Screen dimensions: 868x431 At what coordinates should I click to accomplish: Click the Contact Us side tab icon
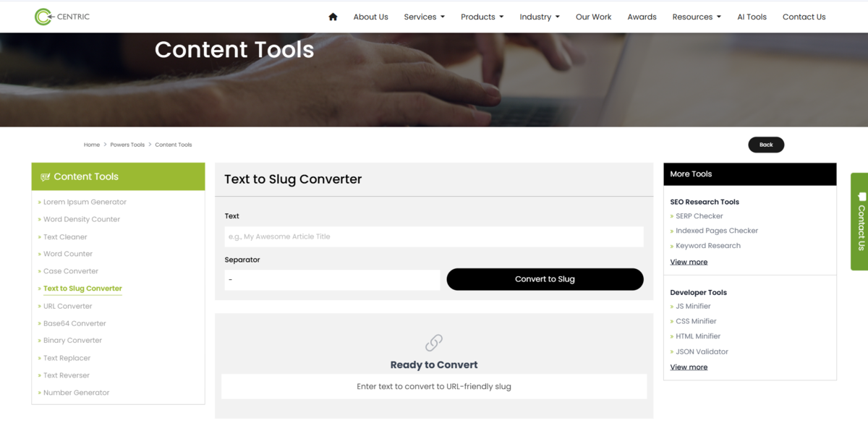point(861,197)
